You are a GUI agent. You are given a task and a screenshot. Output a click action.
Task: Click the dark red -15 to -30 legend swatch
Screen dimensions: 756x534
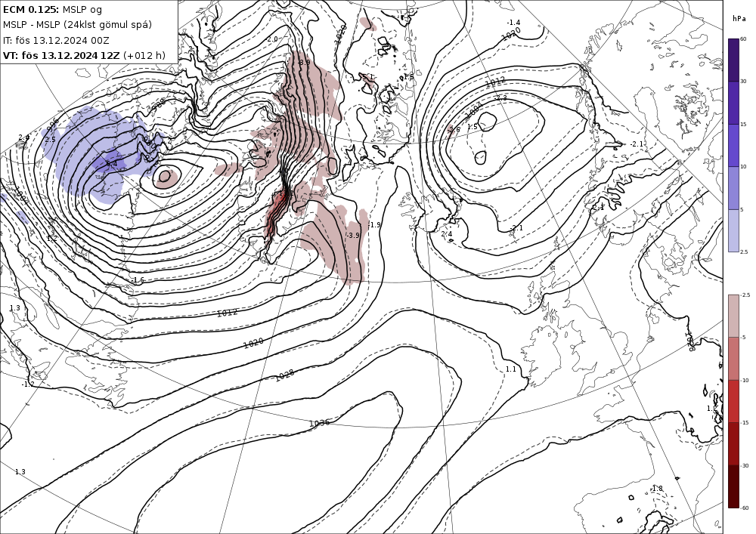tap(733, 443)
